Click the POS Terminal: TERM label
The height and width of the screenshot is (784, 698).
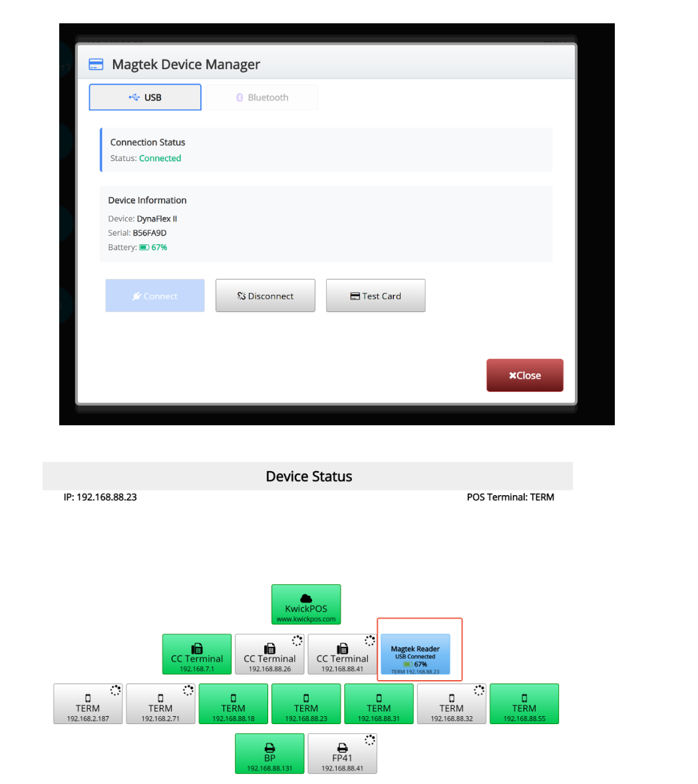510,497
